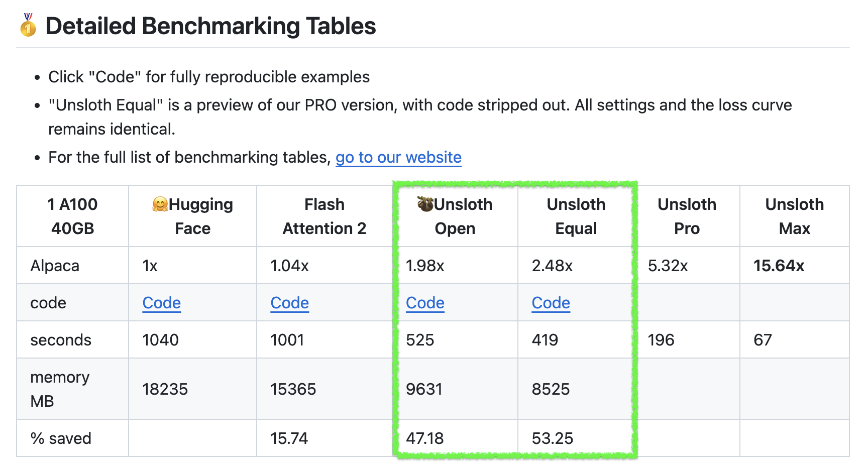868x467 pixels.
Task: Select the '1x' Alpaca cell
Action: click(x=193, y=266)
